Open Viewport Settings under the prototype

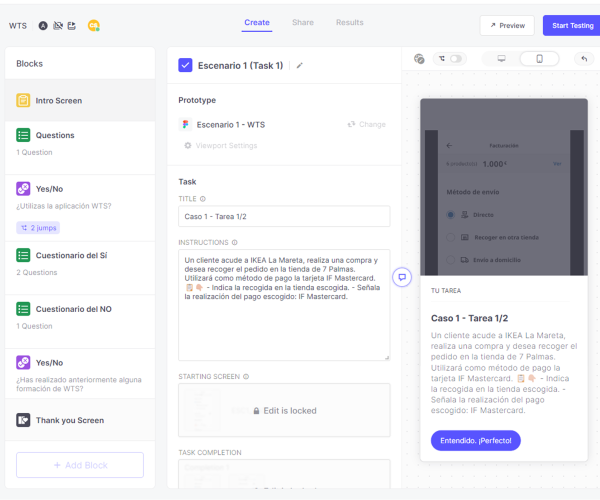click(x=221, y=146)
